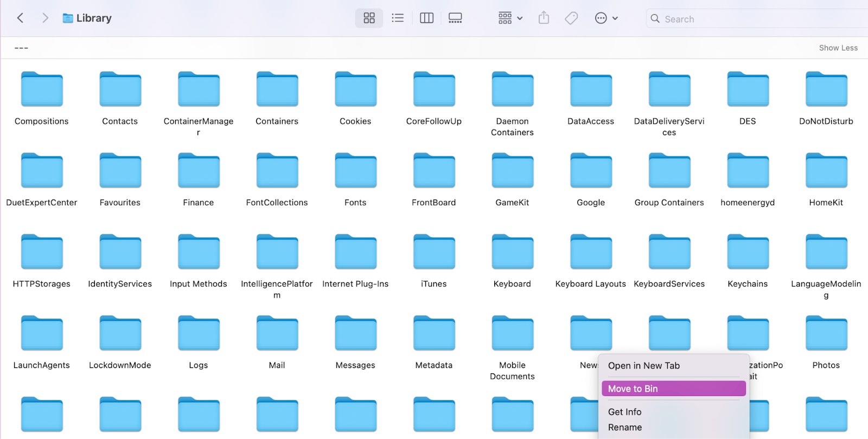Select the Mail folder
Screen dimensions: 868x439
[x=277, y=334]
